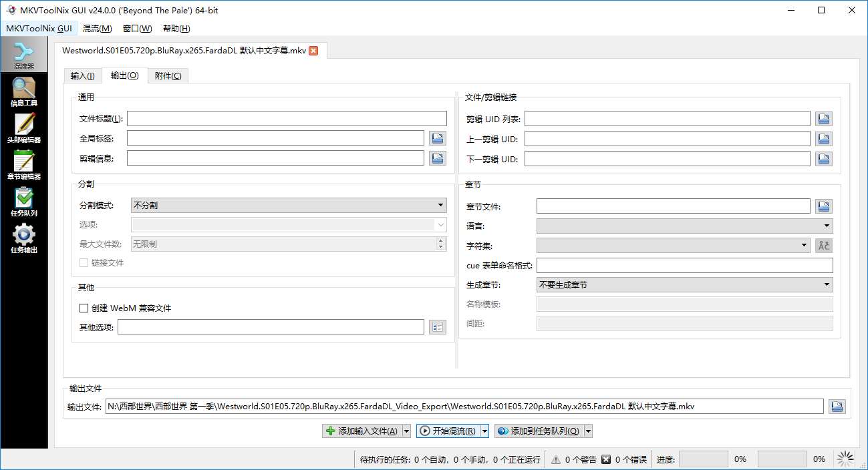Image resolution: width=868 pixels, height=470 pixels.
Task: Open the 任务输出 job output
Action: [24, 238]
